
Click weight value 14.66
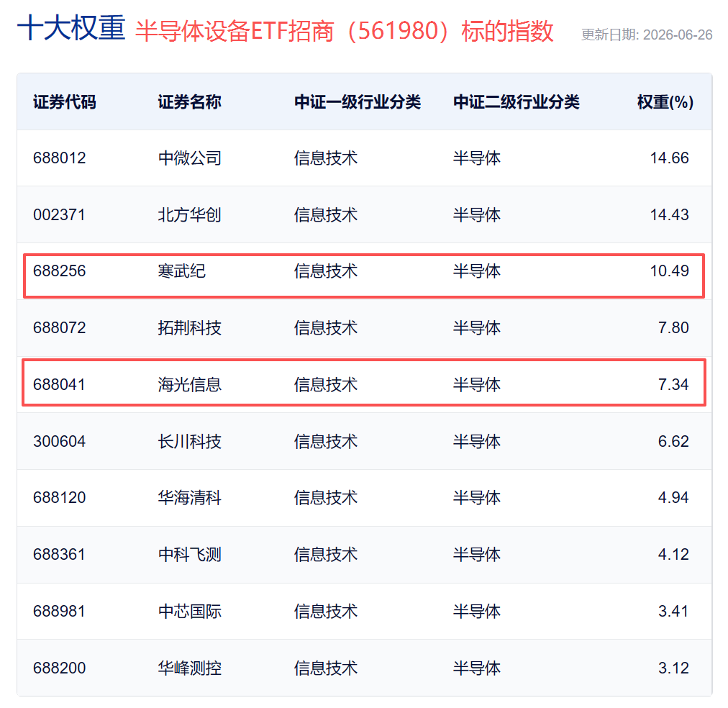[669, 158]
